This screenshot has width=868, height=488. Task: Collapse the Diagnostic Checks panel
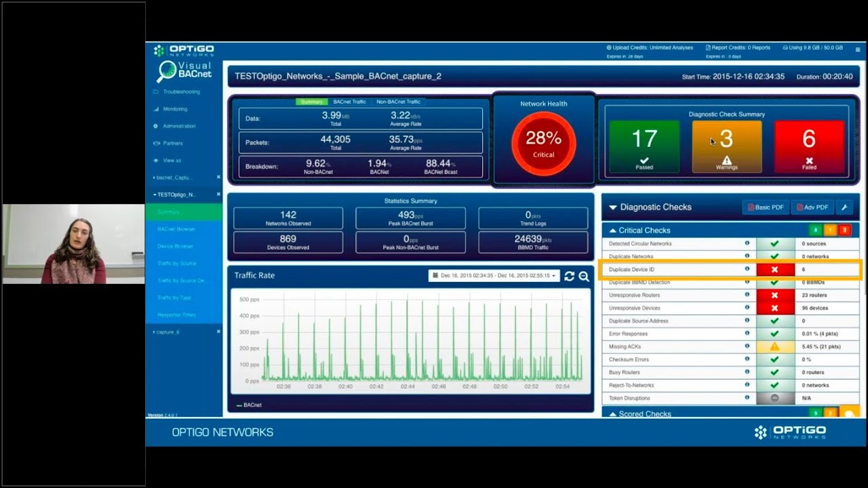[613, 207]
